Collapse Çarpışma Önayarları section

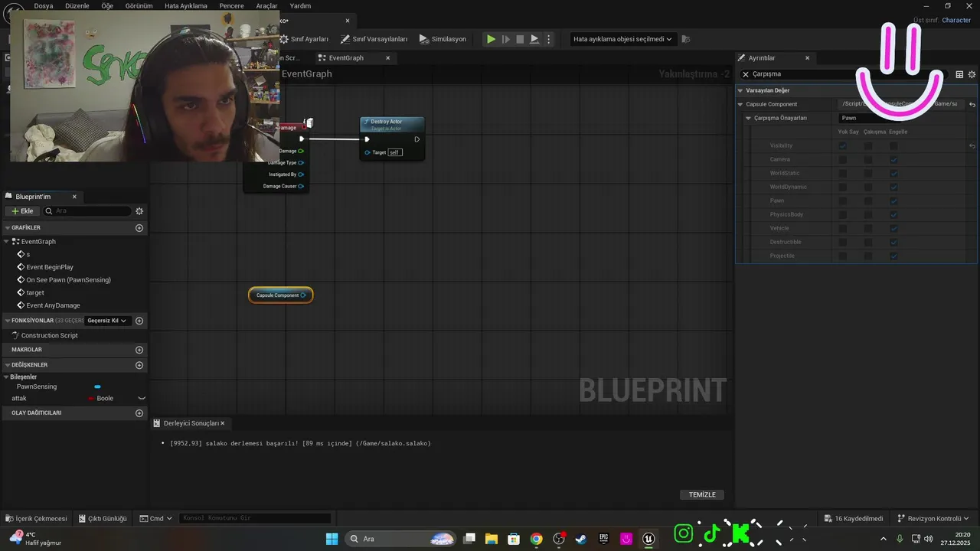(749, 118)
